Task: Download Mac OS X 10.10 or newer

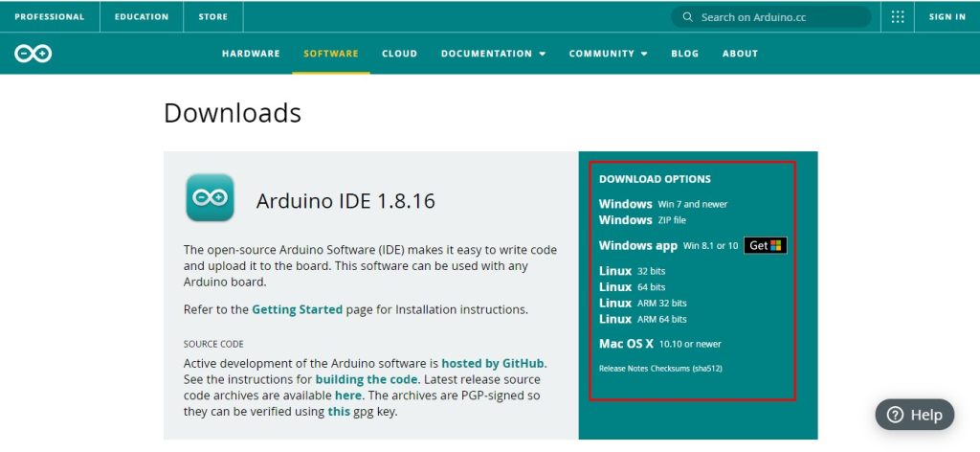Action: coord(660,344)
